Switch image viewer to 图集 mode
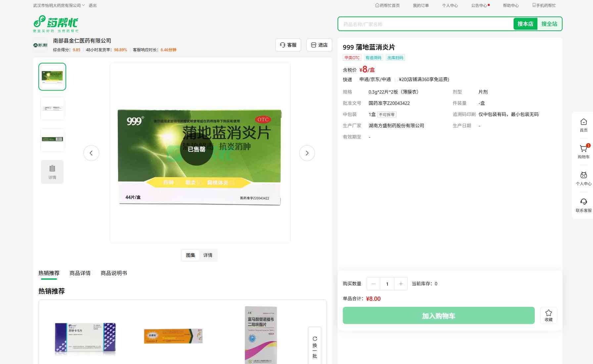The width and height of the screenshot is (593, 364). (x=190, y=255)
